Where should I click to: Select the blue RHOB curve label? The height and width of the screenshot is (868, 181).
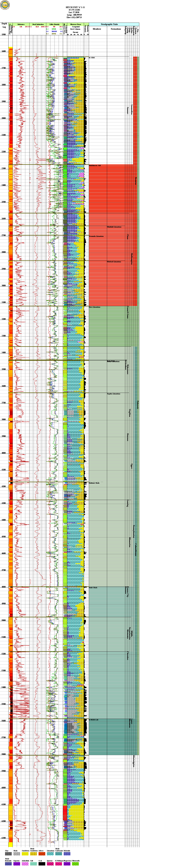[x=54, y=32]
